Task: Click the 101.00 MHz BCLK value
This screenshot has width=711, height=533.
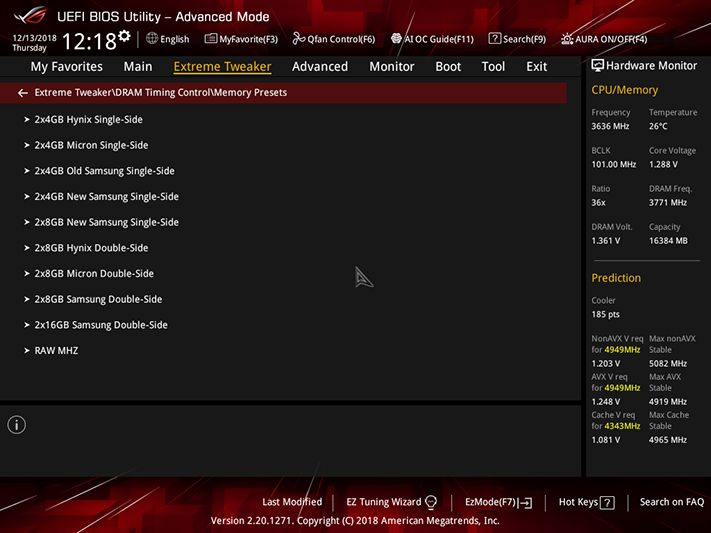Action: click(x=614, y=164)
